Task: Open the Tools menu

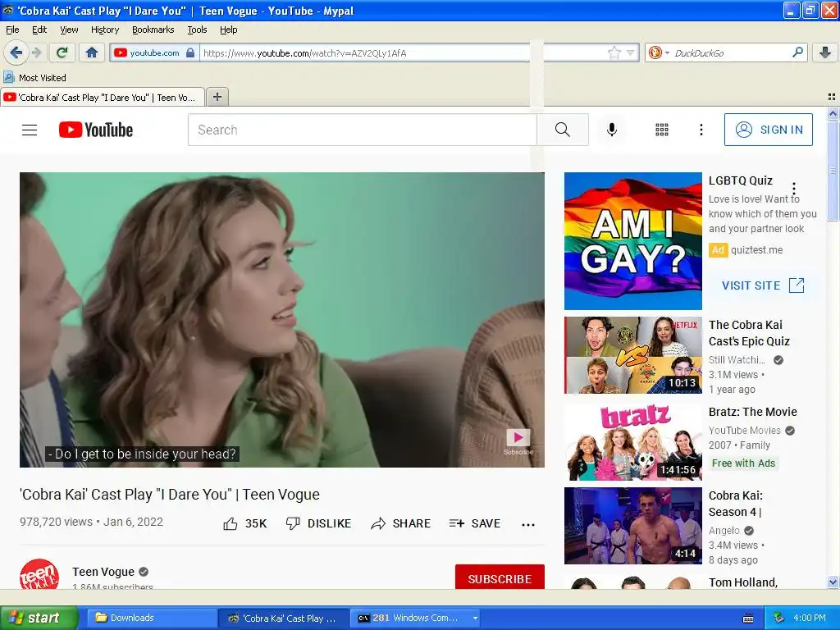Action: click(x=197, y=30)
